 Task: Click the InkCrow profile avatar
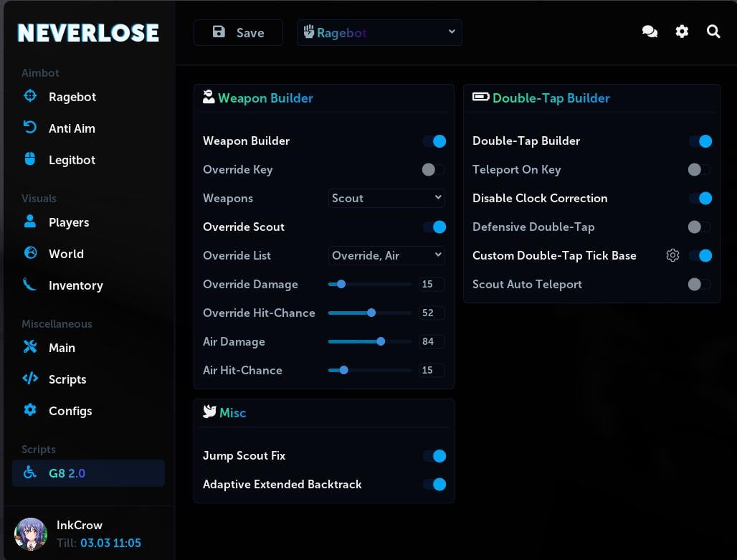pos(31,535)
